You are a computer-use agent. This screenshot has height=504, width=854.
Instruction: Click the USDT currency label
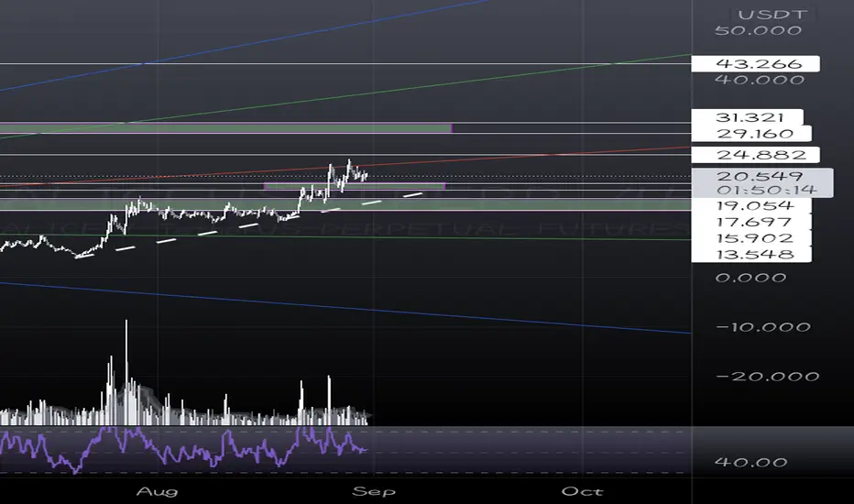click(x=772, y=15)
